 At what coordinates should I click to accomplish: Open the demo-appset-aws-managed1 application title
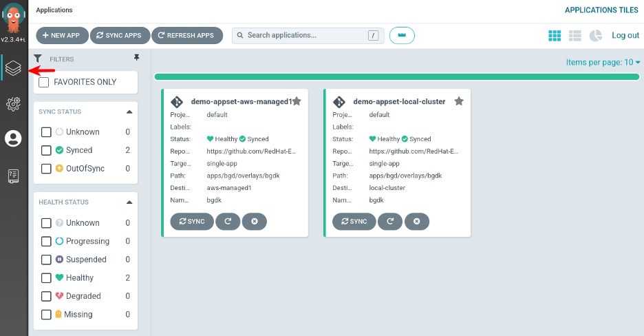[241, 101]
